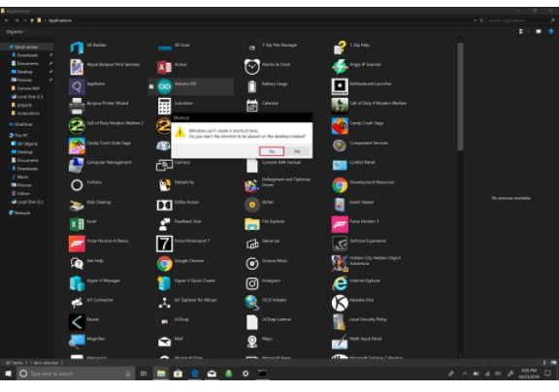The image size is (559, 392).
Task: Select the Forza Horizon 3 icon
Action: coord(340,224)
